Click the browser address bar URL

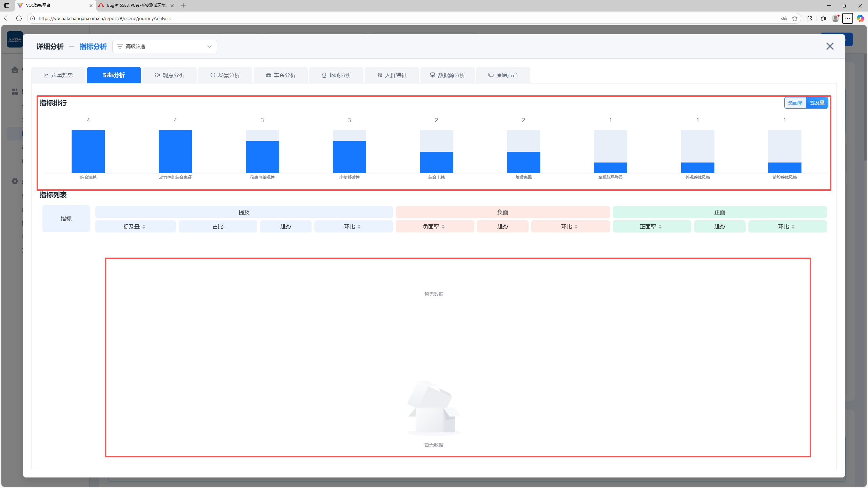point(104,18)
